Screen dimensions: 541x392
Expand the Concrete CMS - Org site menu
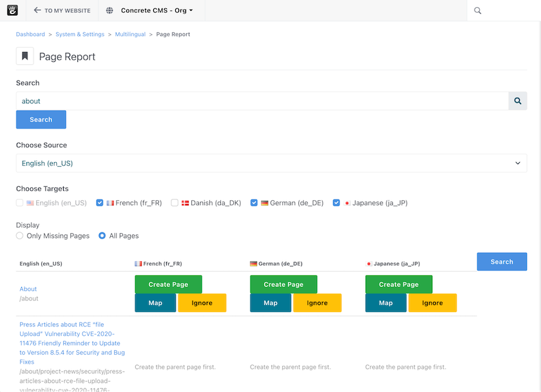[157, 10]
